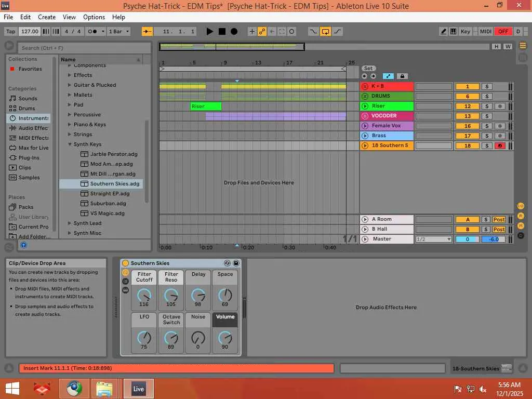This screenshot has width=532, height=399.
Task: Toggle the Follow playback arrow button
Action: click(147, 32)
